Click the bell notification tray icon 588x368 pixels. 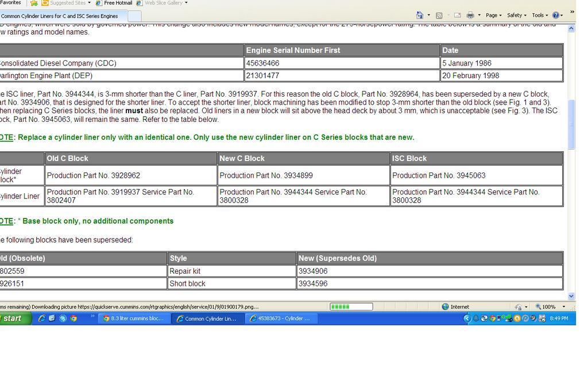(x=475, y=319)
